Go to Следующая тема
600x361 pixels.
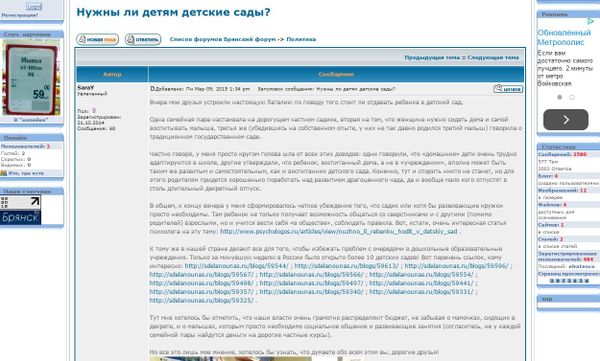click(x=493, y=57)
